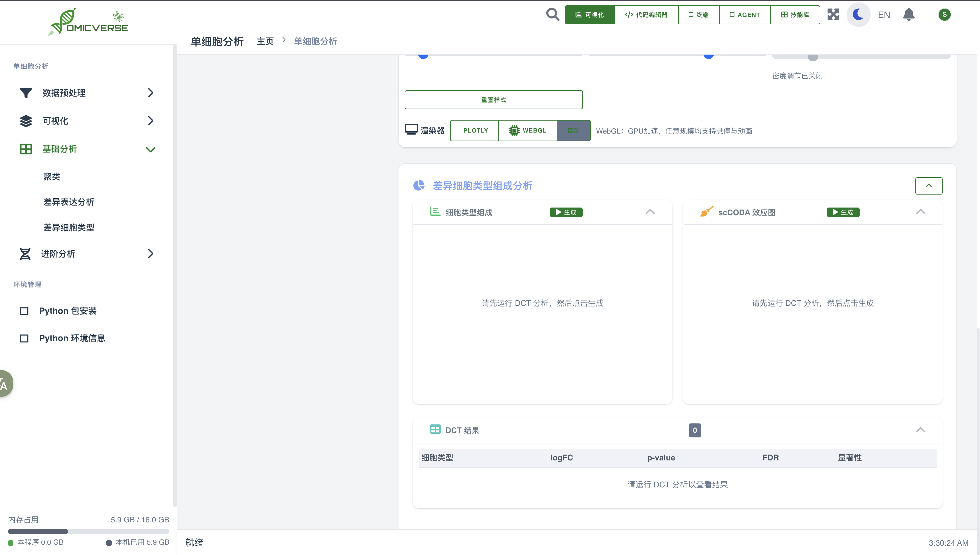The width and height of the screenshot is (980, 555).
Task: Open the notifications bell
Action: (x=909, y=14)
